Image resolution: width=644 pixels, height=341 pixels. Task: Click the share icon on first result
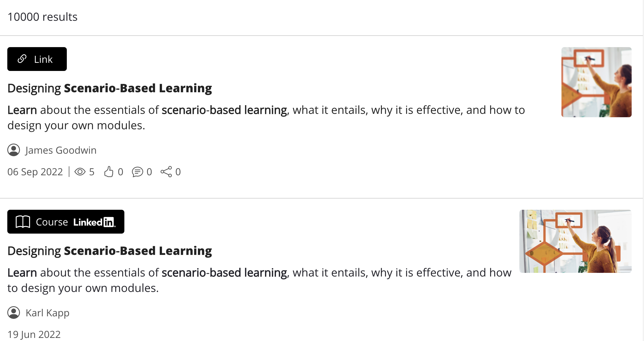click(x=166, y=172)
